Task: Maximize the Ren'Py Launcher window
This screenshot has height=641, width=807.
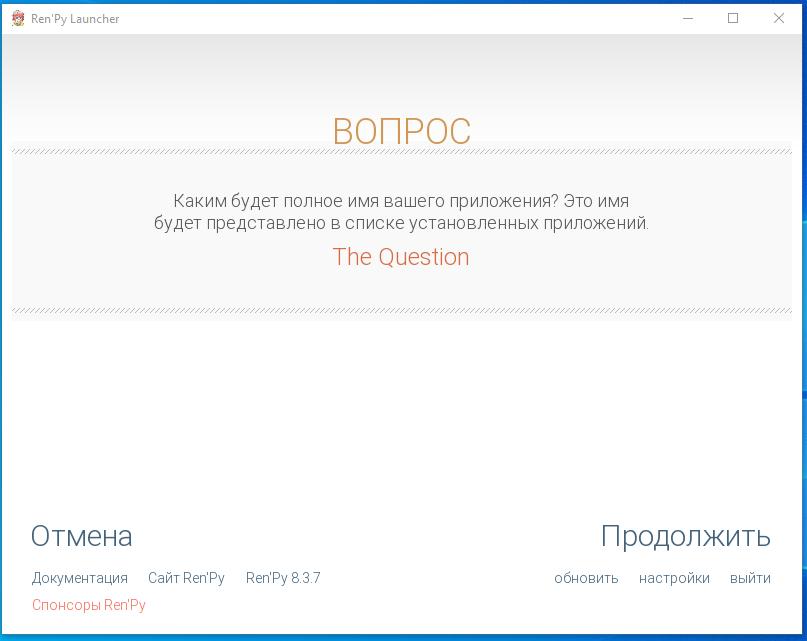Action: tap(733, 19)
